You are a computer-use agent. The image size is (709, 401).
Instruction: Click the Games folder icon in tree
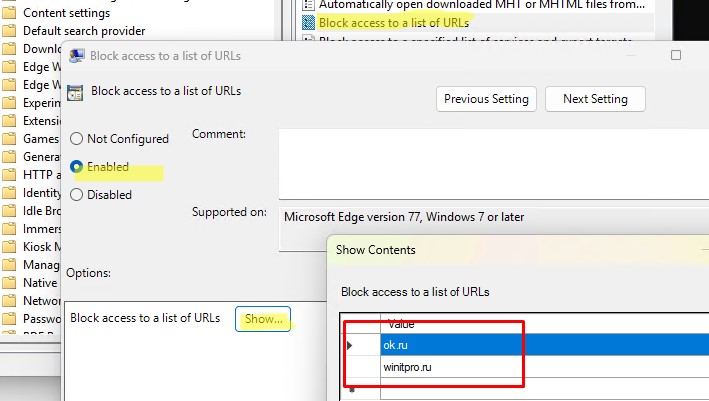click(x=9, y=138)
